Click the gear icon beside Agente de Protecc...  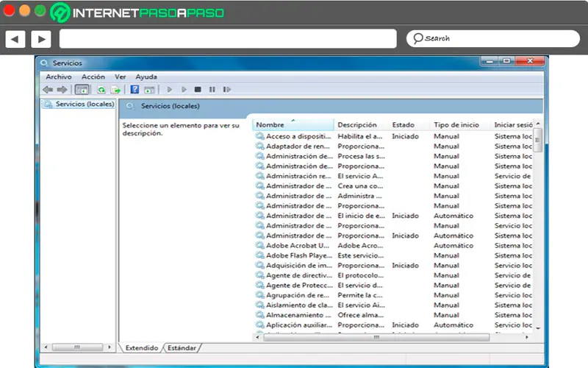click(260, 286)
